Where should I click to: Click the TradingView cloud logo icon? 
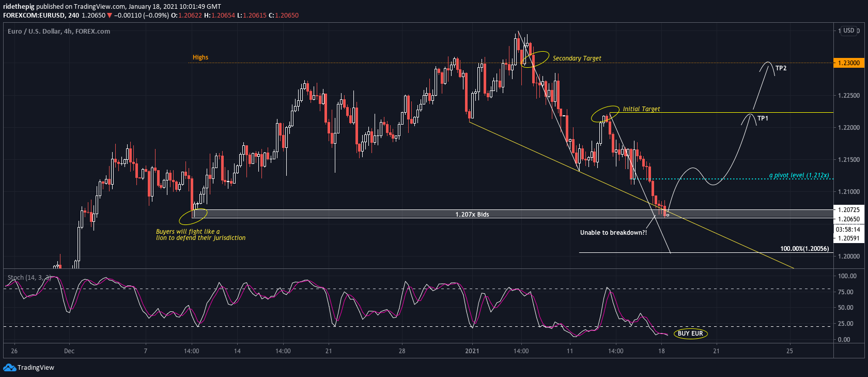pyautogui.click(x=9, y=367)
